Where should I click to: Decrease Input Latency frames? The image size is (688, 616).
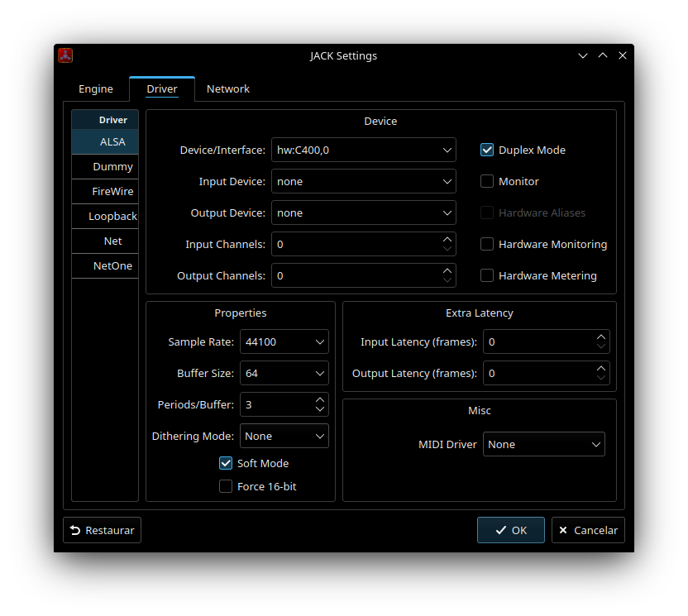[601, 346]
